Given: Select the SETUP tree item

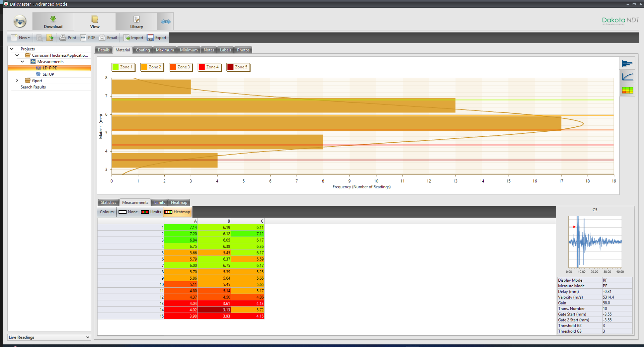Looking at the screenshot, I should 48,74.
